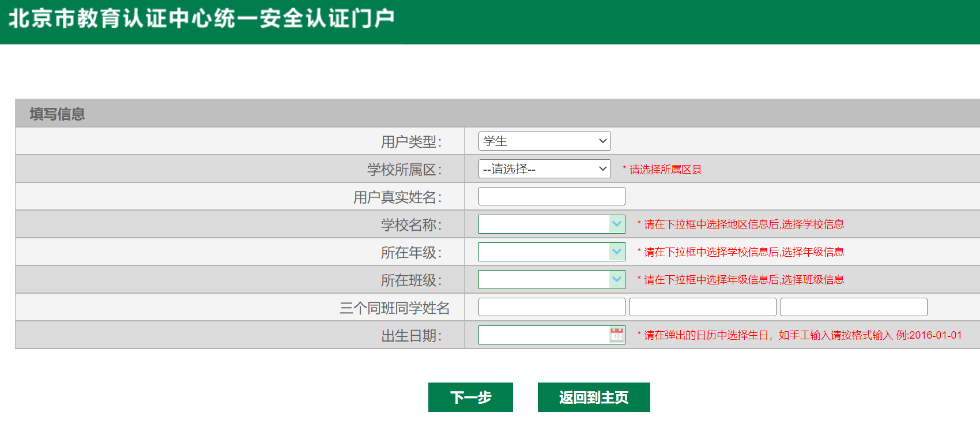The image size is (980, 431).
Task: Click the 用户真实姓名 text field
Action: [552, 196]
